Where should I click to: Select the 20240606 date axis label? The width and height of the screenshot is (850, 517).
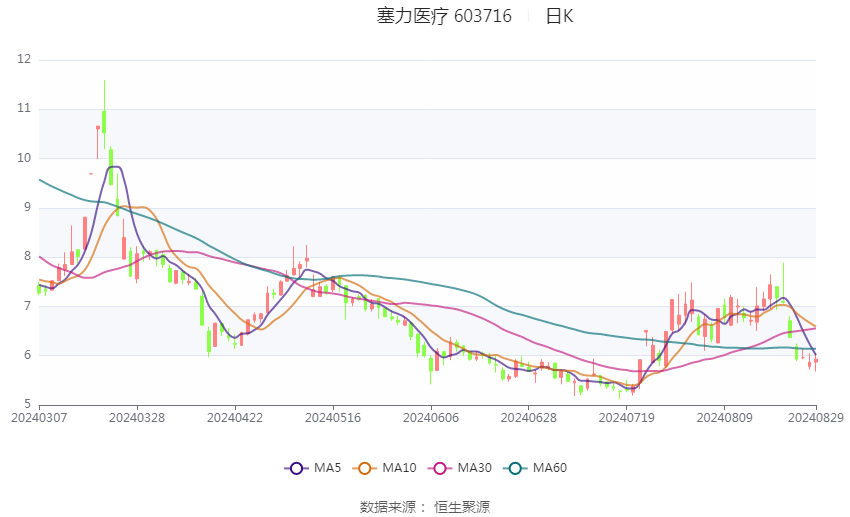coord(431,418)
